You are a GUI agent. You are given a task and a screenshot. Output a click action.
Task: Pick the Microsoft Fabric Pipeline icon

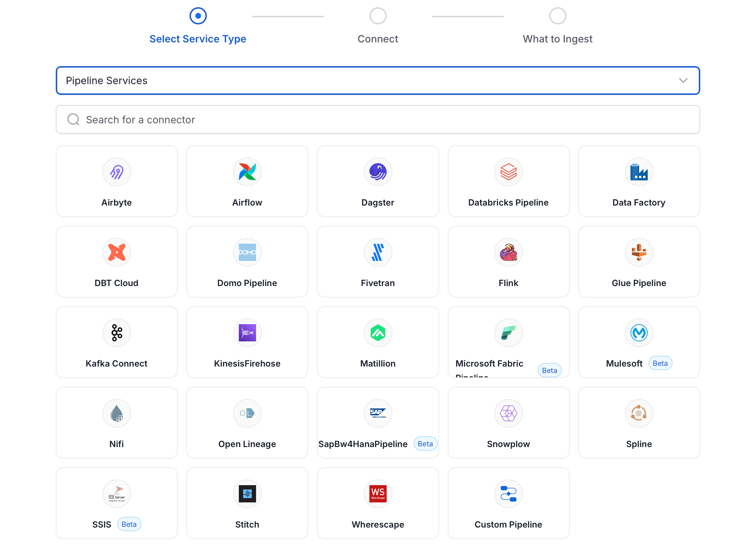tap(508, 333)
